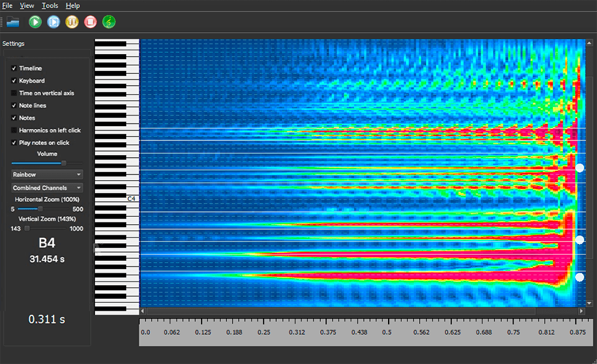Open the Rainbow color scheme dropdown
This screenshot has height=364, width=597.
click(x=45, y=175)
